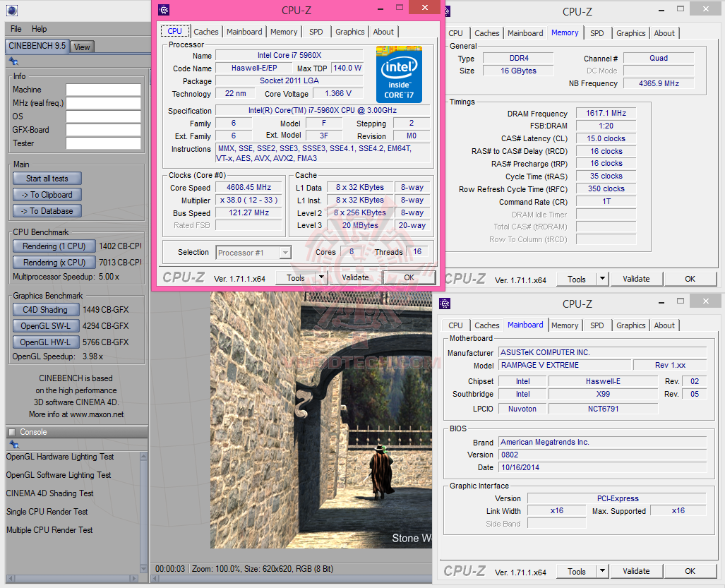The image size is (725, 588).
Task: Switch to Mainboard tab in front CPU-Z window
Action: point(244,32)
